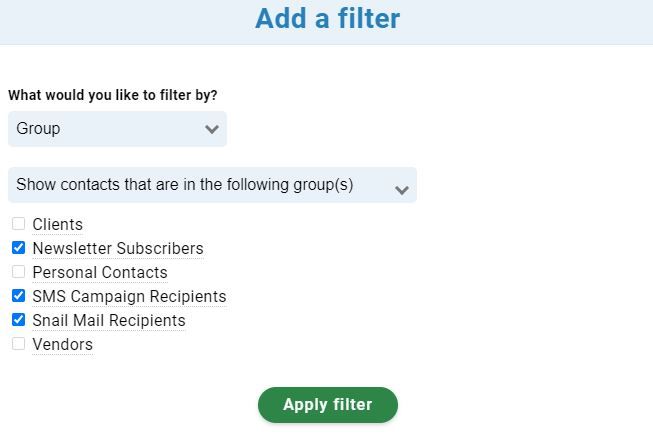The width and height of the screenshot is (653, 434).
Task: Click the SMS Campaign Recipients label
Action: point(130,297)
